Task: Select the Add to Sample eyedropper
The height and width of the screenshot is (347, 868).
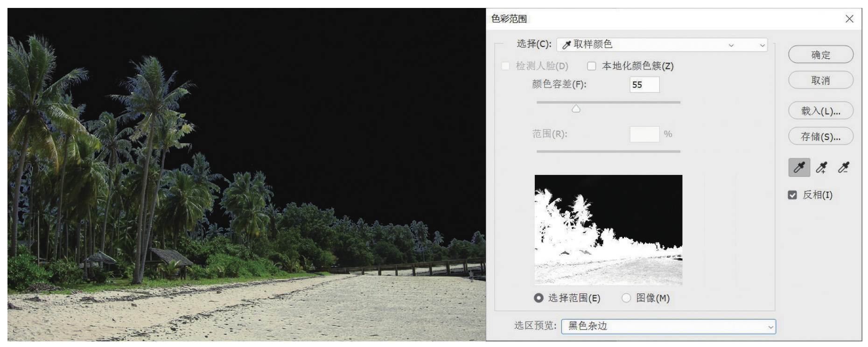Action: (x=821, y=167)
